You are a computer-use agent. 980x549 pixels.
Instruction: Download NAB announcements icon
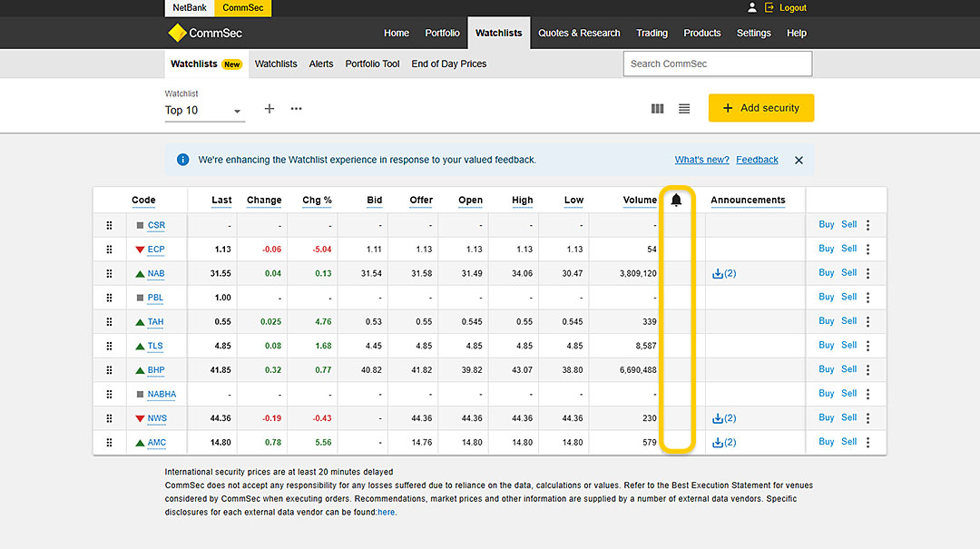719,273
